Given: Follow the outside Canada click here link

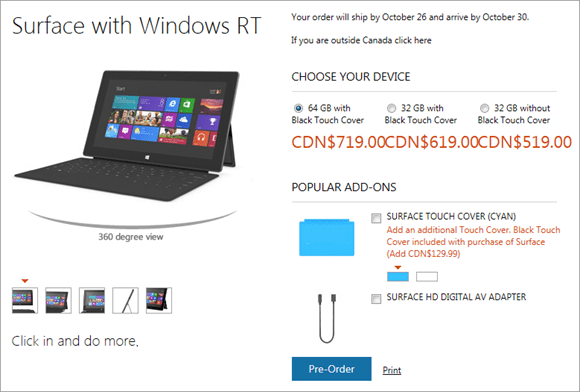Looking at the screenshot, I should (361, 40).
